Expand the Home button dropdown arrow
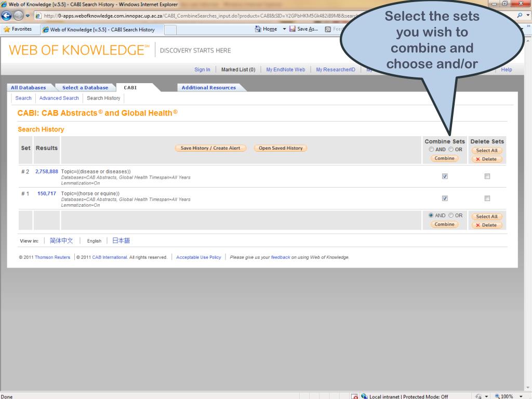The image size is (532, 399). pyautogui.click(x=284, y=29)
